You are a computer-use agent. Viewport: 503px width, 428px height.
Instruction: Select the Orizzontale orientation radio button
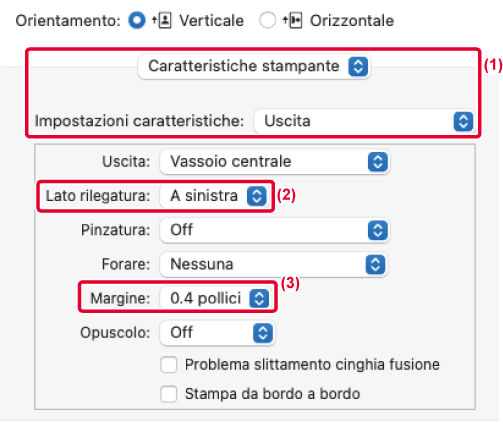tap(268, 20)
